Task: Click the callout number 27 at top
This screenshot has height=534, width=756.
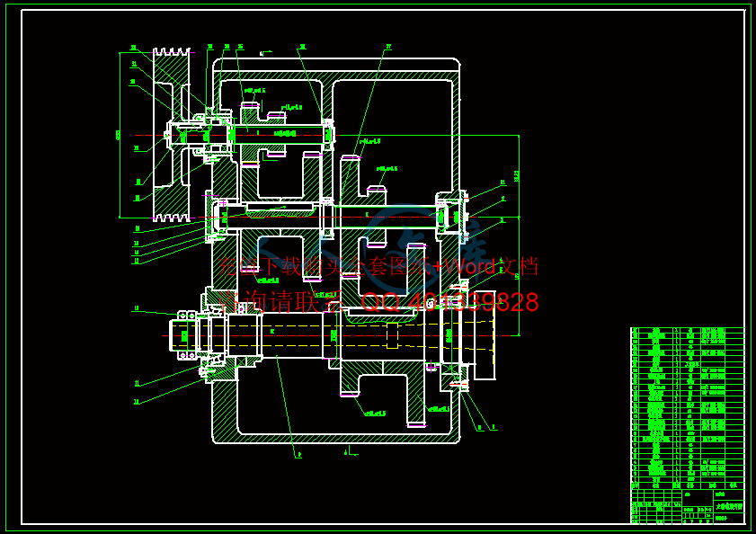Action: tap(388, 48)
